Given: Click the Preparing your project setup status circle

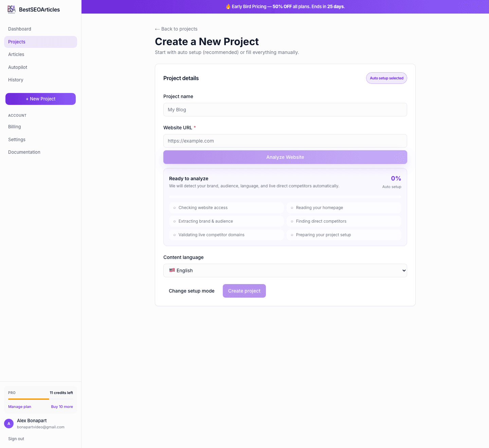Looking at the screenshot, I should tap(292, 235).
